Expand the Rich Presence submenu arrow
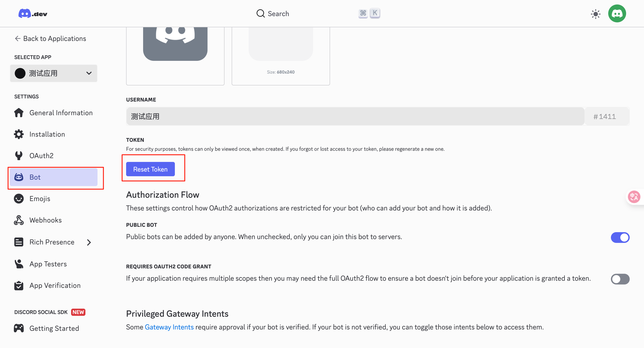The height and width of the screenshot is (348, 644). pos(89,242)
